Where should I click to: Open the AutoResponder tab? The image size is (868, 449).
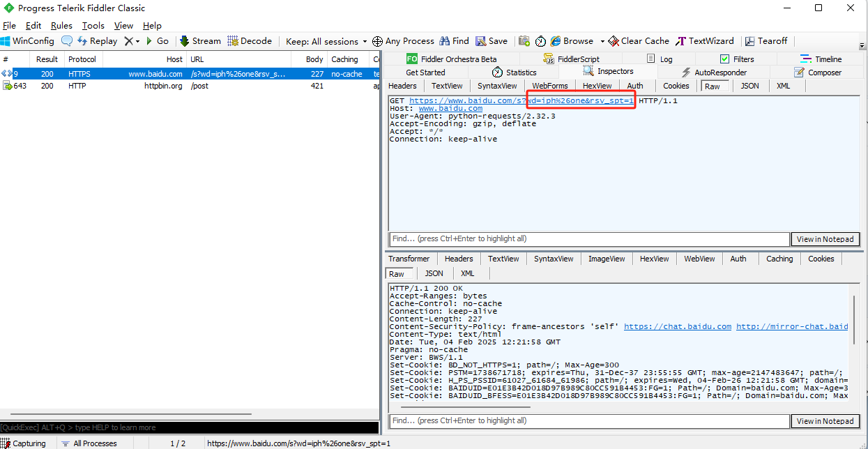(x=713, y=73)
